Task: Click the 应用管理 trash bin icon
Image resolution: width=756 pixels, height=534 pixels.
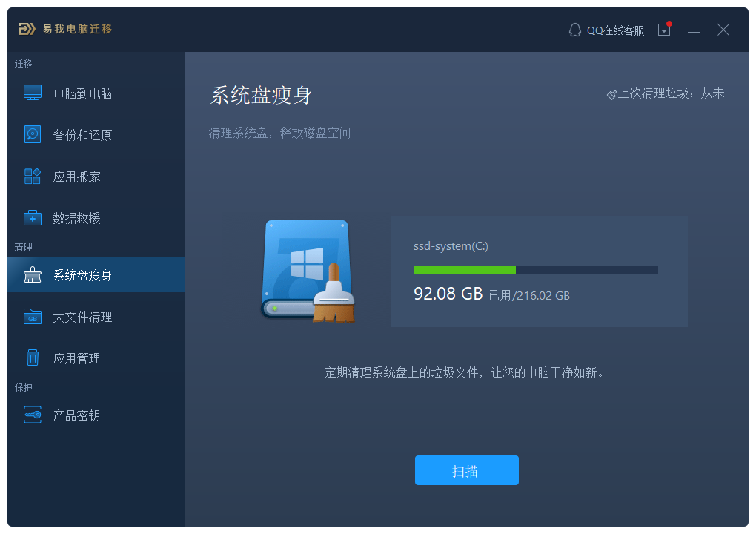Action: click(x=33, y=358)
